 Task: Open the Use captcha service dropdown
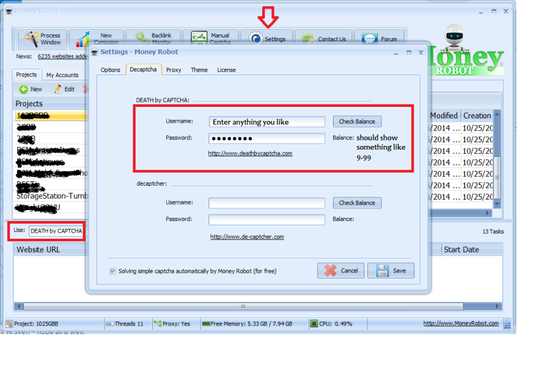point(56,231)
